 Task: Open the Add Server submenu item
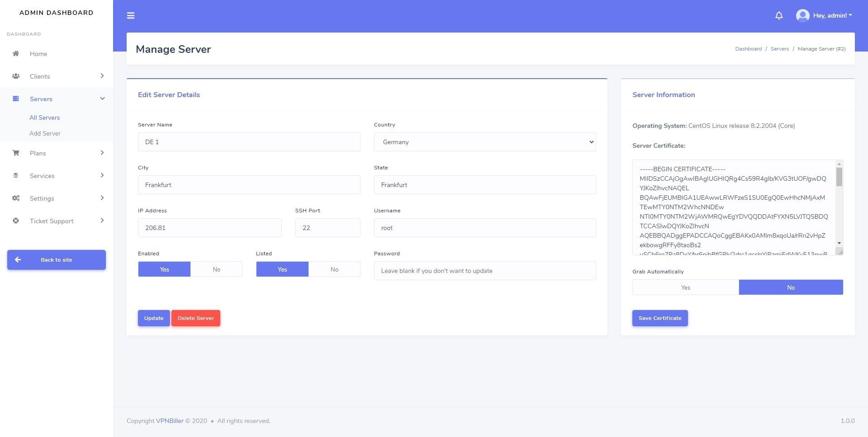[x=45, y=133]
